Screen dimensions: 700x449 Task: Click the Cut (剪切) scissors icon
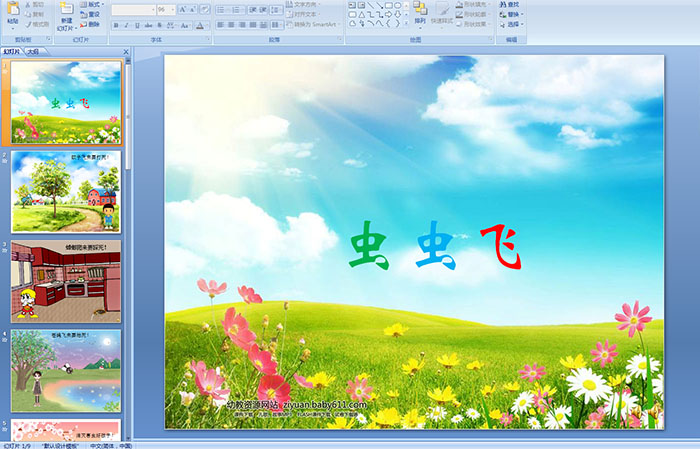[29, 5]
